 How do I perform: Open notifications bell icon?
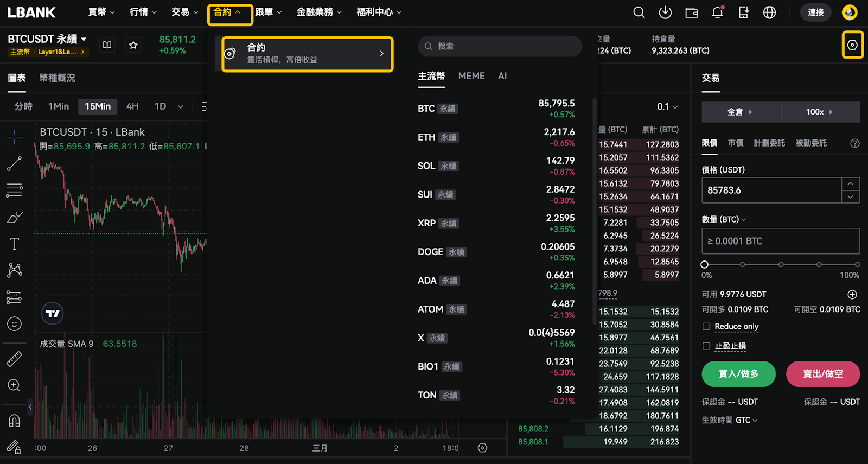coord(717,12)
